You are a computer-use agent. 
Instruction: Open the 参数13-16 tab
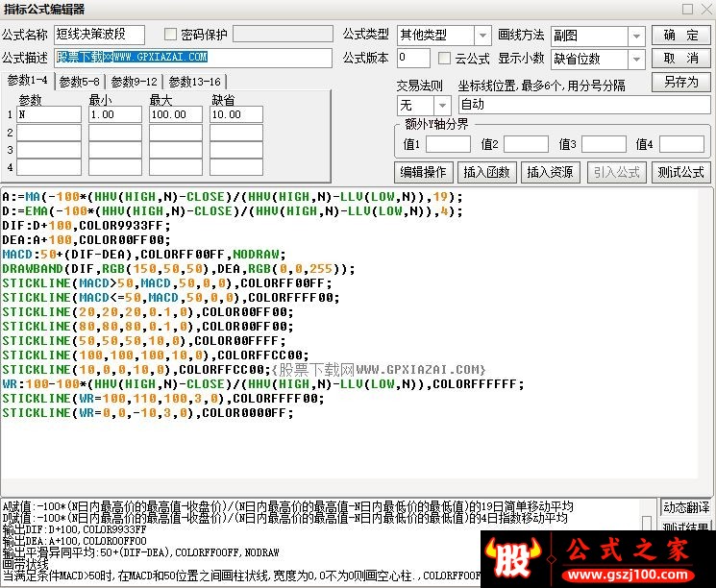194,82
